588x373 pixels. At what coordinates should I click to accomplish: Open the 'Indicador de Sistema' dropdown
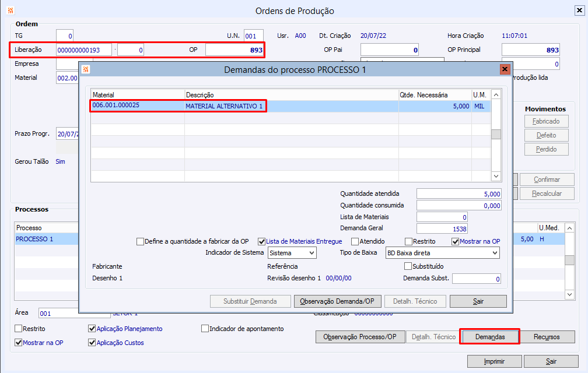click(292, 253)
